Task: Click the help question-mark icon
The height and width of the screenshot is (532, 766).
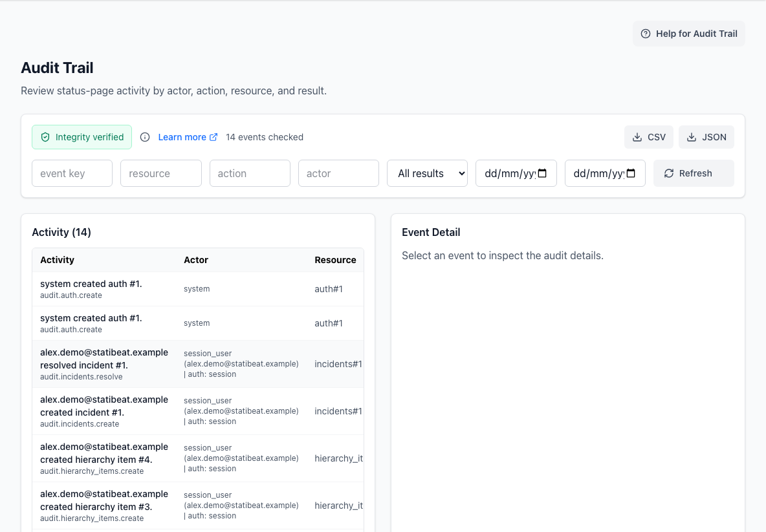Action: pos(646,34)
